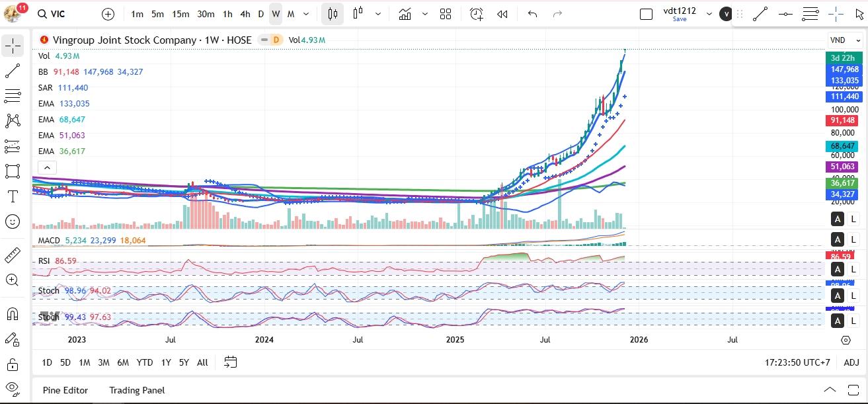
Task: Toggle ADJ adjusted data button
Action: 851,362
